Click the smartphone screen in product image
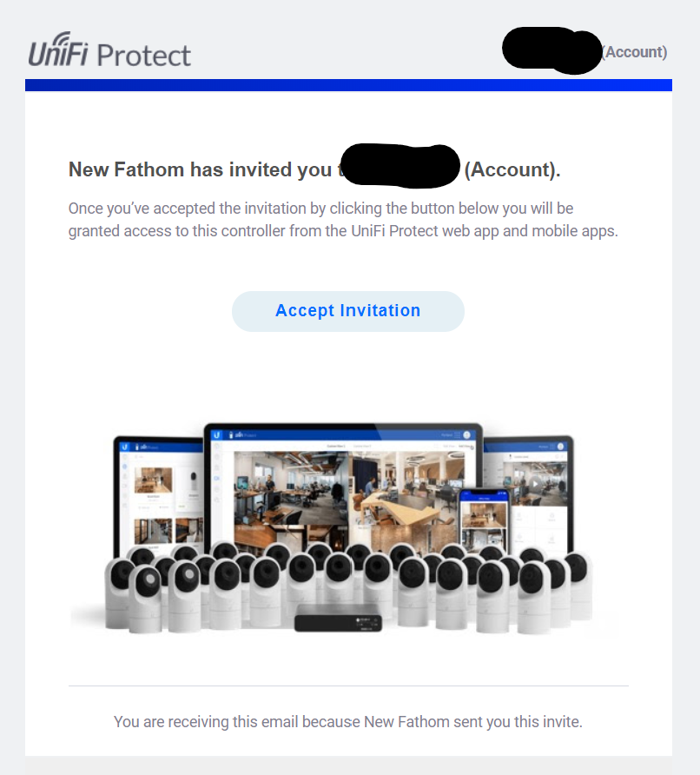 point(484,520)
